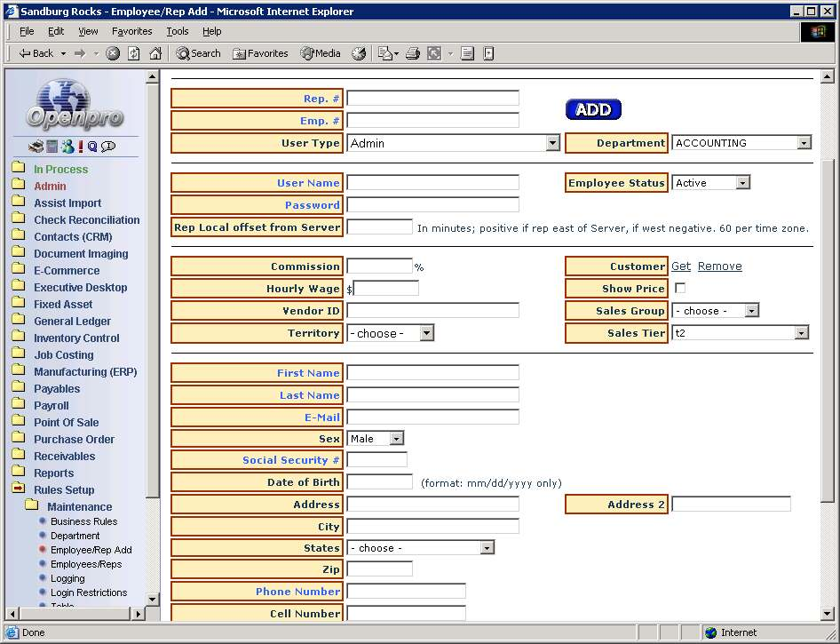This screenshot has width=840, height=644.
Task: Open the Favorites menu
Action: (x=131, y=31)
